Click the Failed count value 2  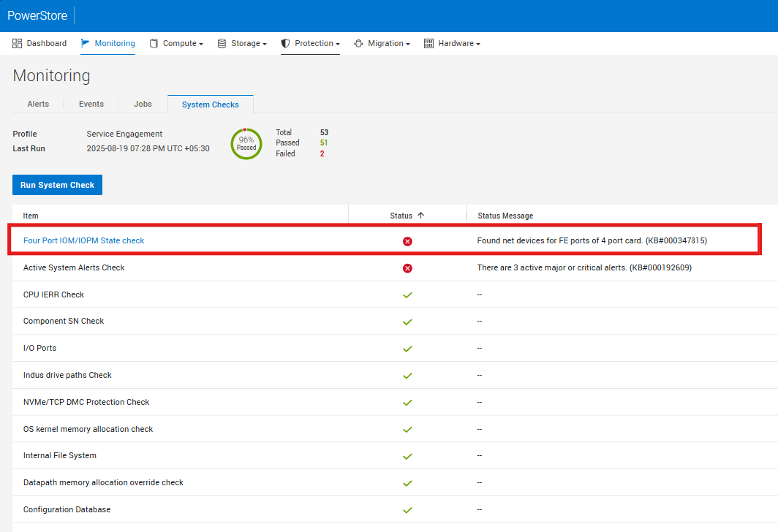(322, 153)
